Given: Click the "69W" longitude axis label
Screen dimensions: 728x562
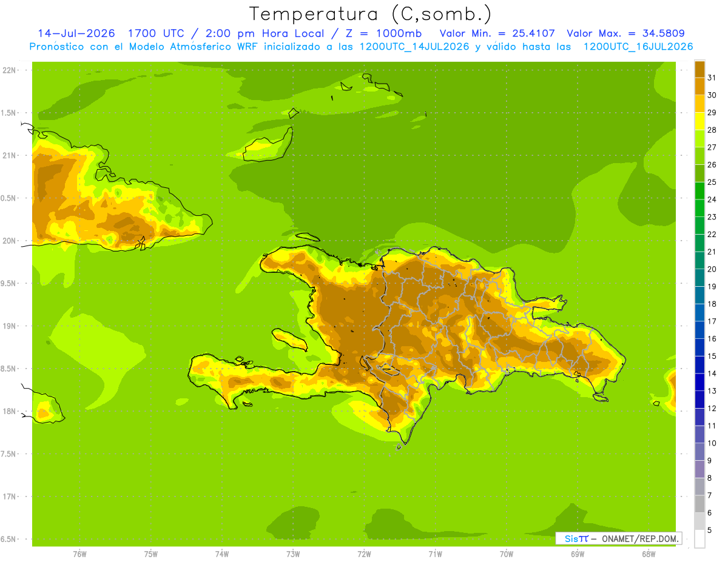Looking at the screenshot, I should pyautogui.click(x=578, y=554).
